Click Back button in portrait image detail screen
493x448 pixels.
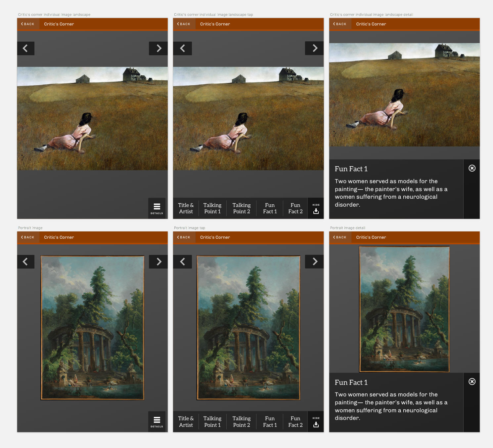[340, 237]
